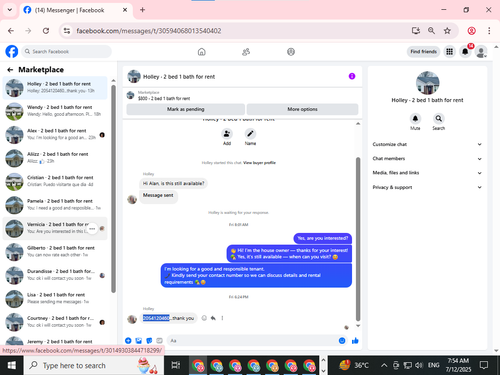Open a new browser tab

pyautogui.click(x=142, y=10)
